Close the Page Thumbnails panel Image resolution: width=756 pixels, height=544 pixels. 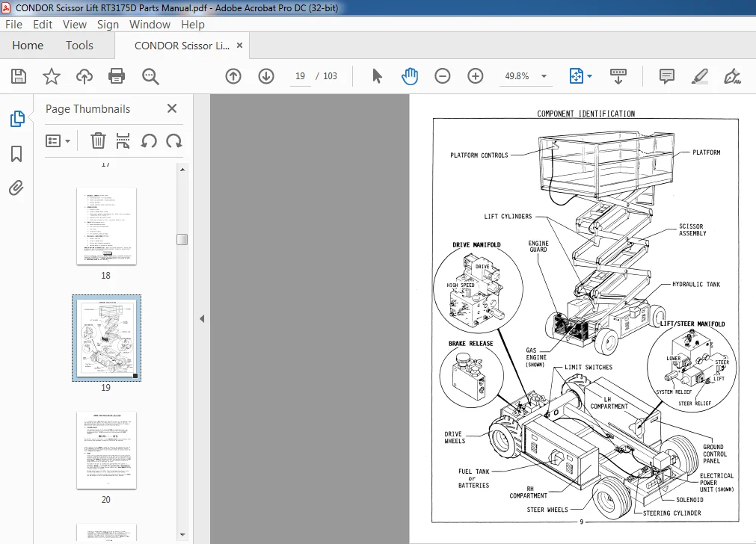(x=172, y=108)
